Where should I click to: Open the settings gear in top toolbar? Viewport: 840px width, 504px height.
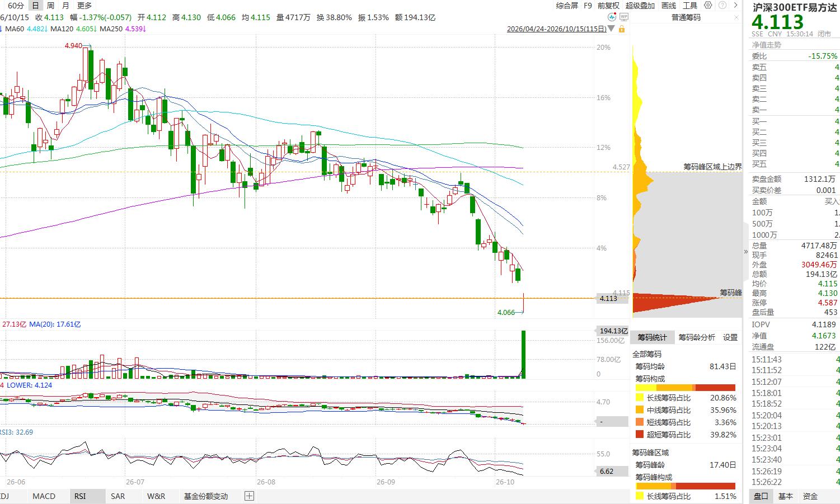708,5
